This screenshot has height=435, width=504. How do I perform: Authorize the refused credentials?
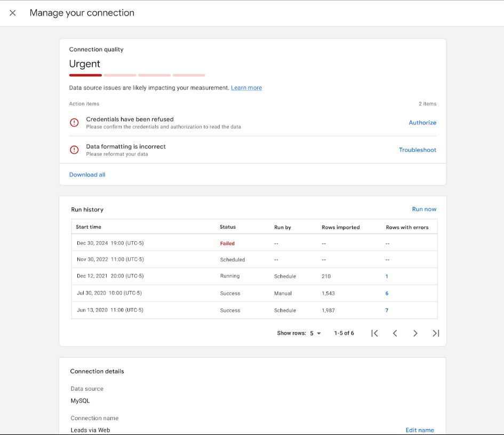(422, 122)
